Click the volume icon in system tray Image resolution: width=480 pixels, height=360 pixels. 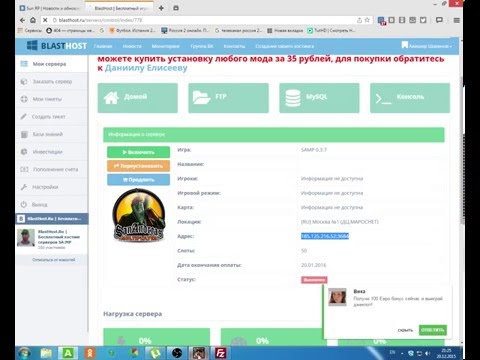click(428, 353)
